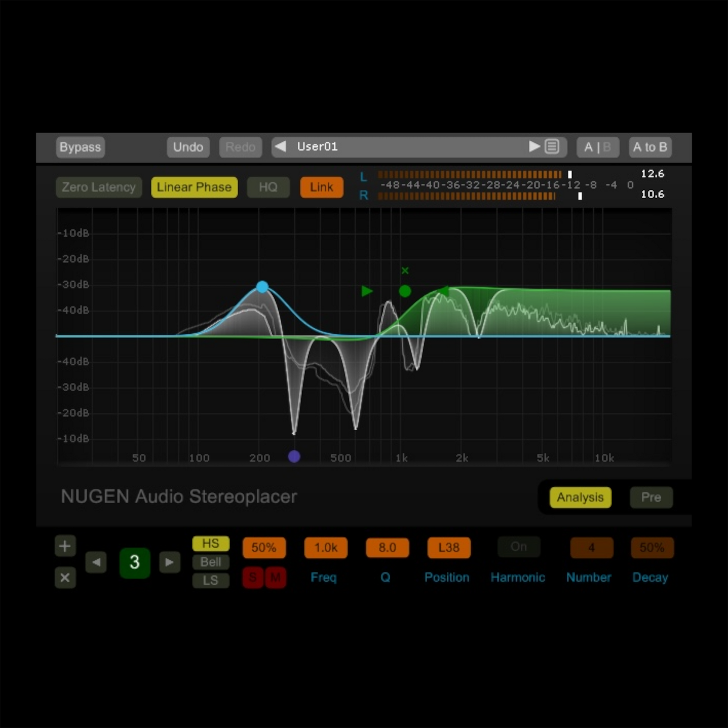Go to previous preset arrow
This screenshot has height=728, width=728.
[x=280, y=146]
